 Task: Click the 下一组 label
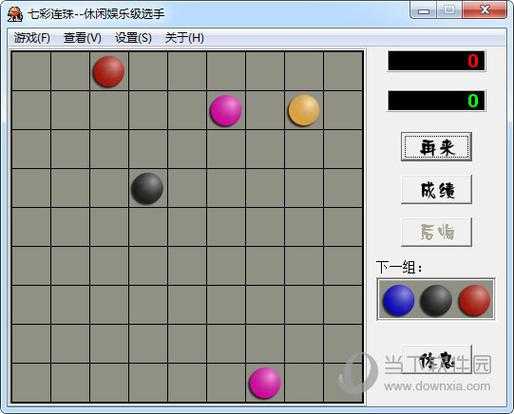[399, 267]
